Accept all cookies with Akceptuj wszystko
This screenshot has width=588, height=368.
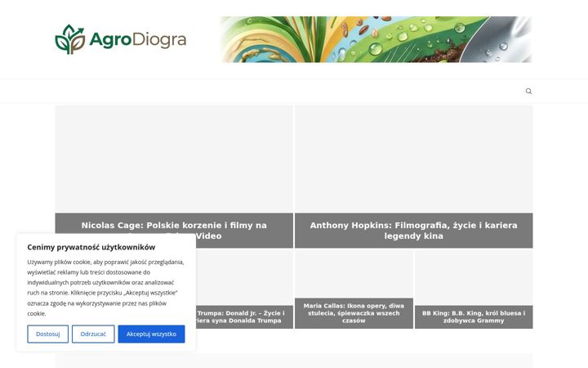click(x=151, y=334)
